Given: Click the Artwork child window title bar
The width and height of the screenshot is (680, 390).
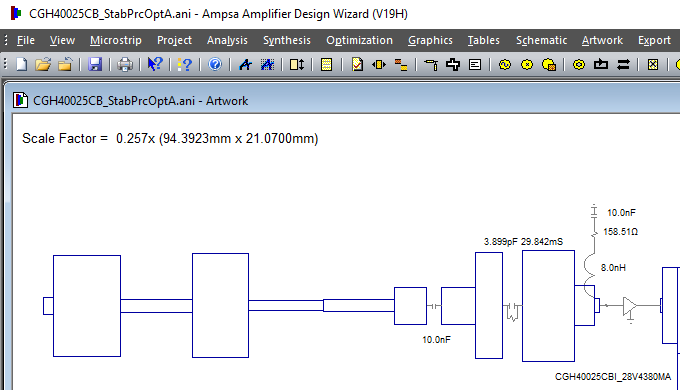Looking at the screenshot, I should [342, 101].
